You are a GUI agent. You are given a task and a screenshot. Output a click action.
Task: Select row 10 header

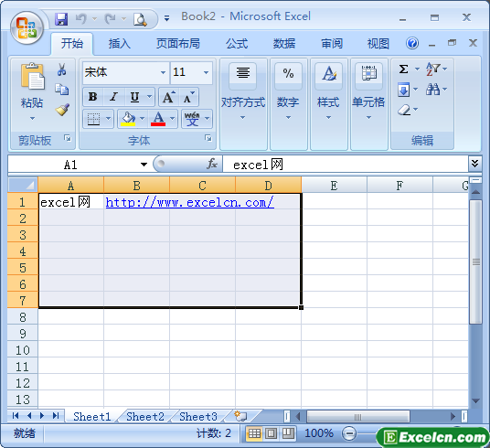[x=23, y=350]
